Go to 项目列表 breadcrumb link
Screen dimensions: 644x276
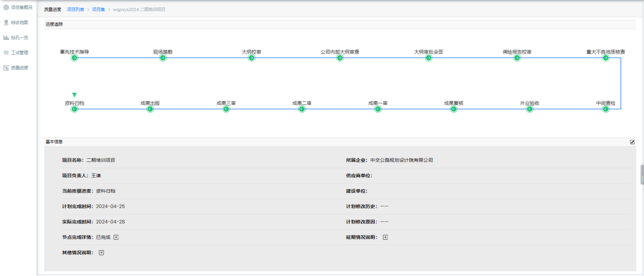point(76,10)
